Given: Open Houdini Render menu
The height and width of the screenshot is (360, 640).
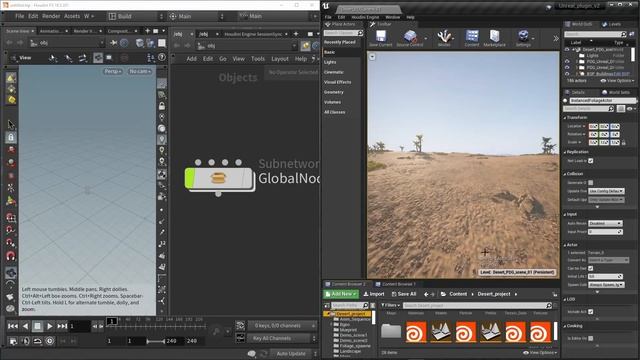Looking at the screenshot, I should coord(51,16).
